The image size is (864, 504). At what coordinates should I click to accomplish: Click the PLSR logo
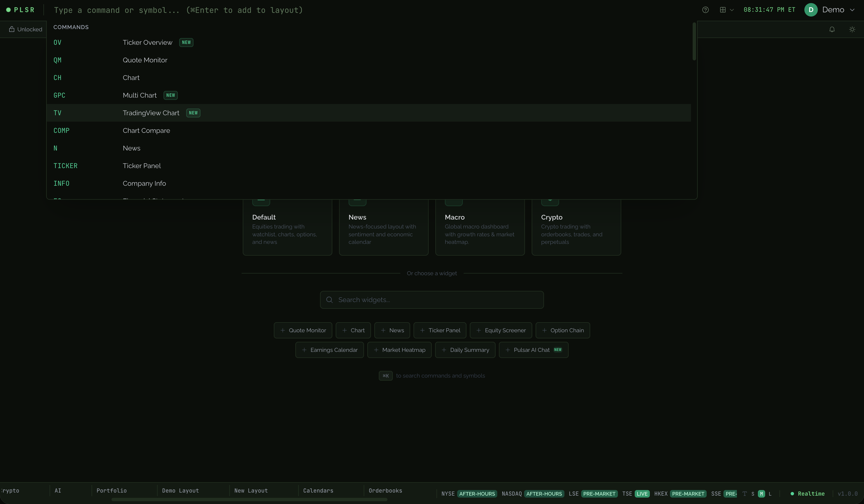20,10
